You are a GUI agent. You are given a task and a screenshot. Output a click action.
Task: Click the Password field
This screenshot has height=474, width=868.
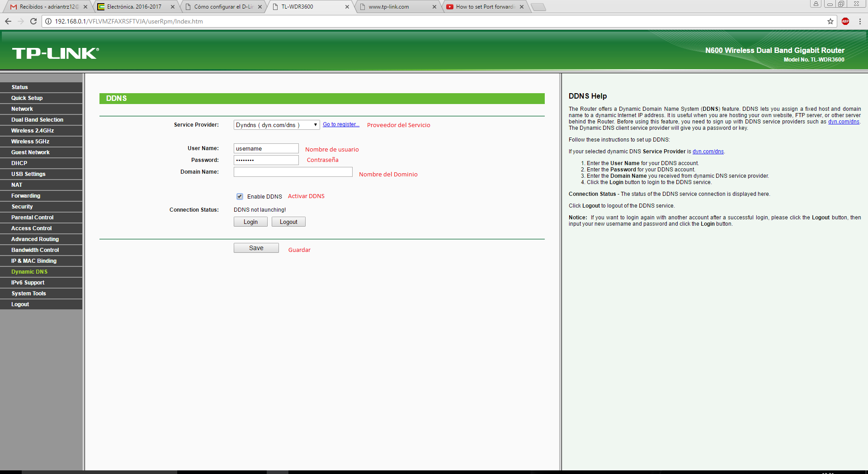266,160
